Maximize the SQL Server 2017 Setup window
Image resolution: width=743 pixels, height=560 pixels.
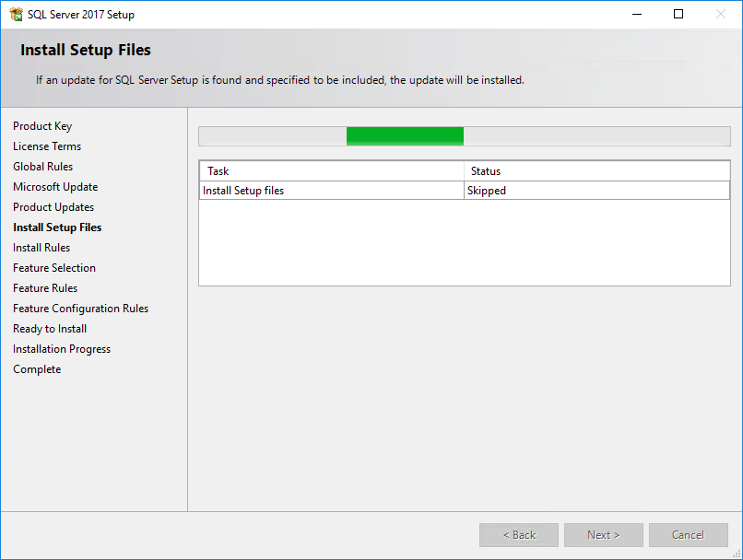[678, 14]
